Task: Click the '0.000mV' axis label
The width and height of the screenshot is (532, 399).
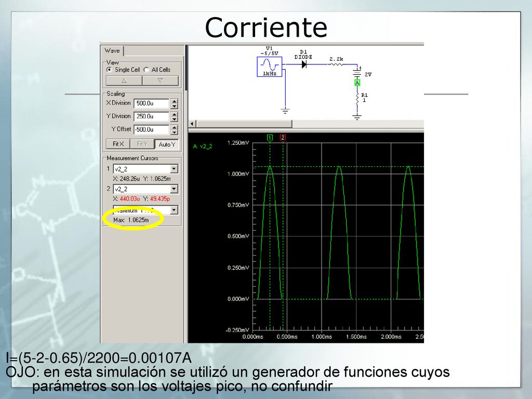Action: (238, 299)
